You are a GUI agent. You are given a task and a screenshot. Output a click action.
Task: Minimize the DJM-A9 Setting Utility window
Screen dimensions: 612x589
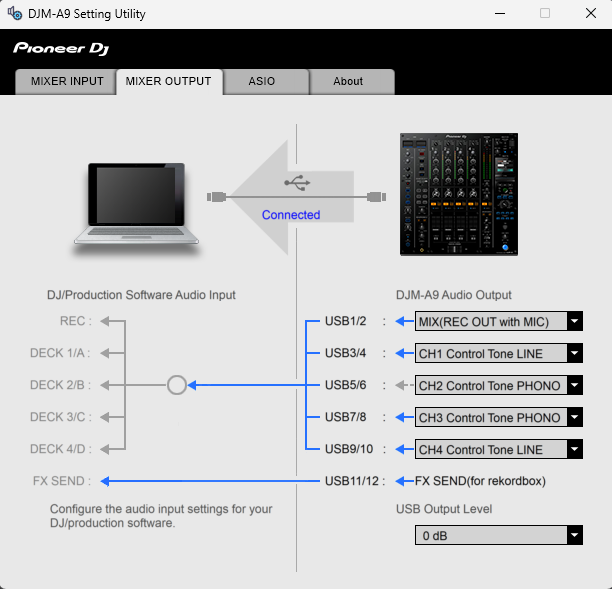(x=500, y=14)
